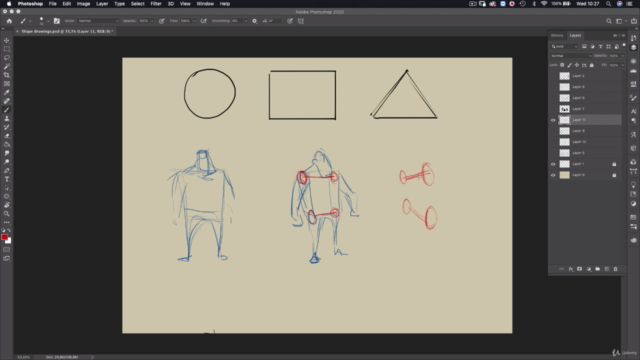The height and width of the screenshot is (360, 640).
Task: Click the Layer 7 thumbnail
Action: (x=564, y=109)
